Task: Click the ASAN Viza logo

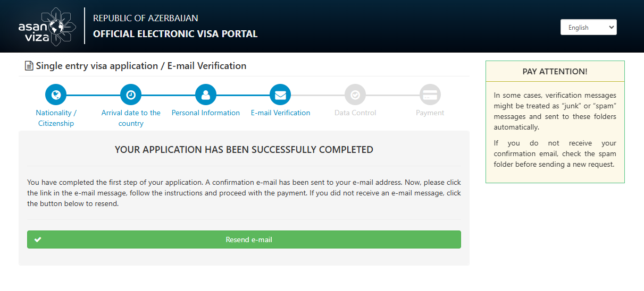Action: [47, 26]
